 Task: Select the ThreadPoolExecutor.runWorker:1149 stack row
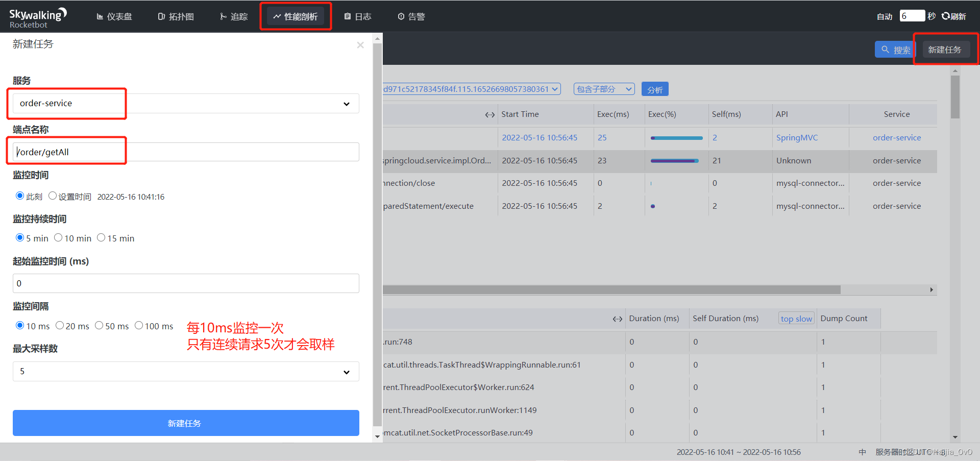(x=659, y=410)
